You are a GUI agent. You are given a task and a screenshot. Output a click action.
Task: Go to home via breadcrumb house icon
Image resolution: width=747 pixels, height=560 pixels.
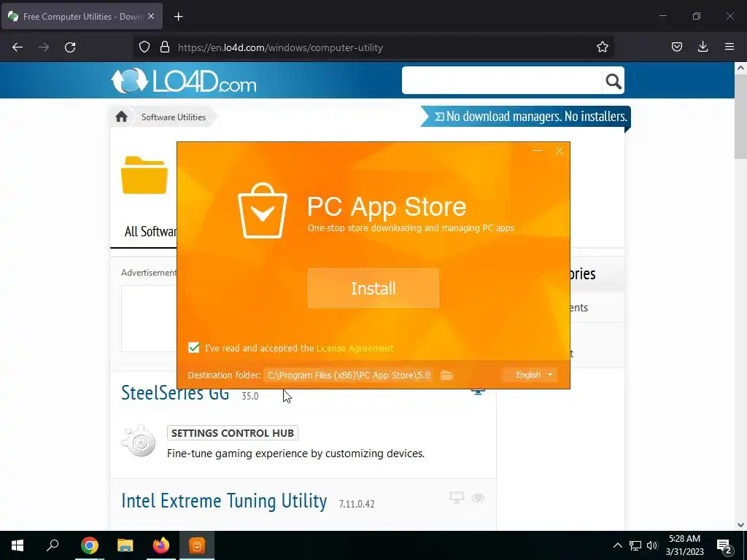122,117
